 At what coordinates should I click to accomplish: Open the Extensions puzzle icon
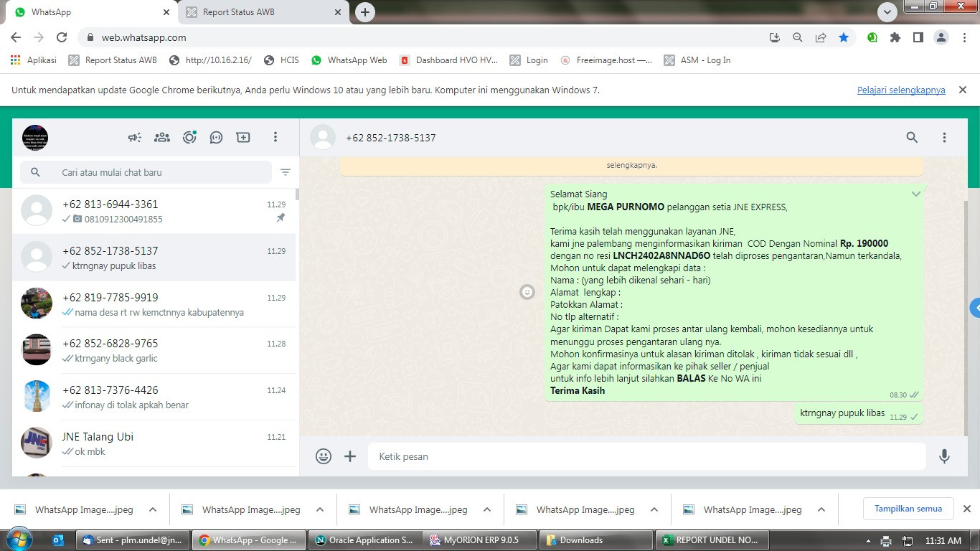click(895, 37)
